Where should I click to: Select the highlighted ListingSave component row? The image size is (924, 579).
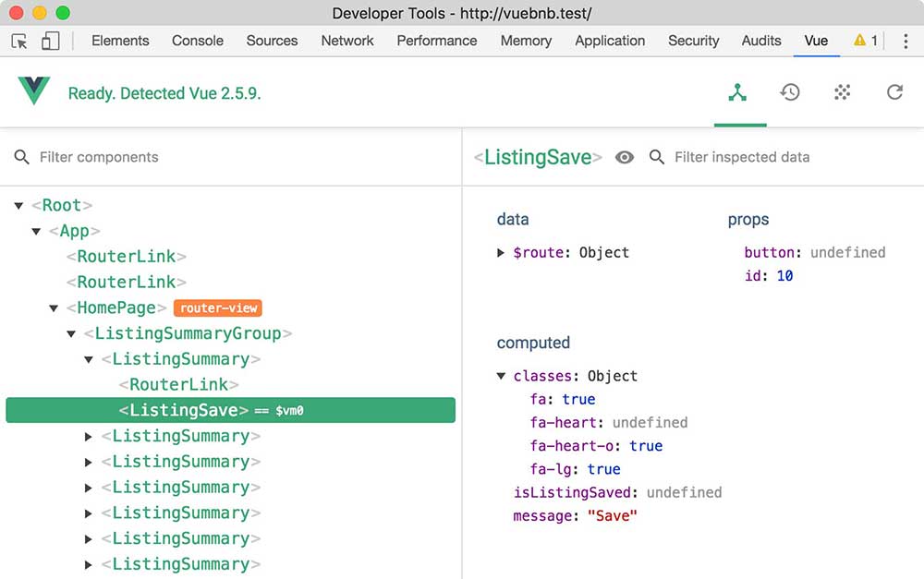230,410
